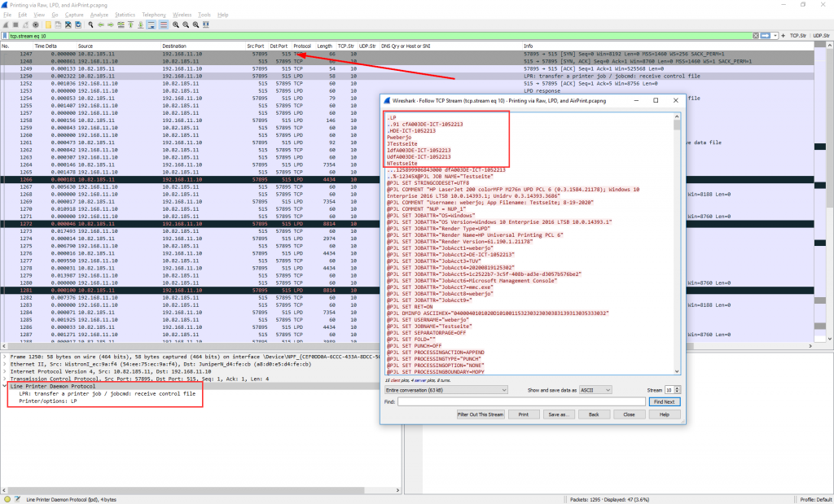834x504 pixels.
Task: Open the Wireless menu
Action: pyautogui.click(x=182, y=15)
